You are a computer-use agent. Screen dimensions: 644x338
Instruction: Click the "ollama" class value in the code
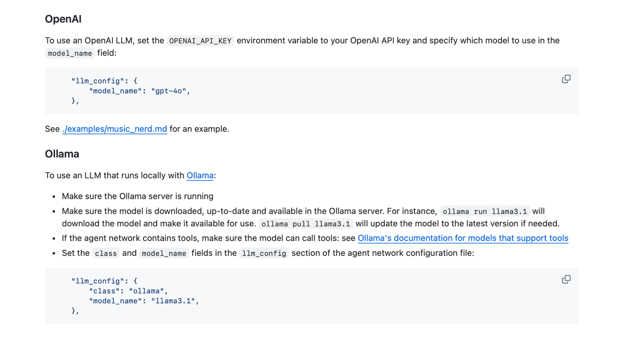146,291
